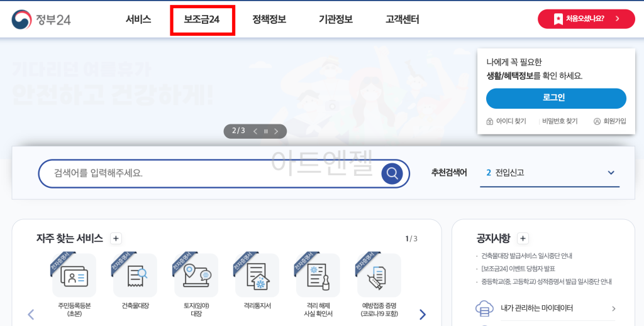Click the red 처음오셨나요? button
The height and width of the screenshot is (326, 644).
click(586, 19)
